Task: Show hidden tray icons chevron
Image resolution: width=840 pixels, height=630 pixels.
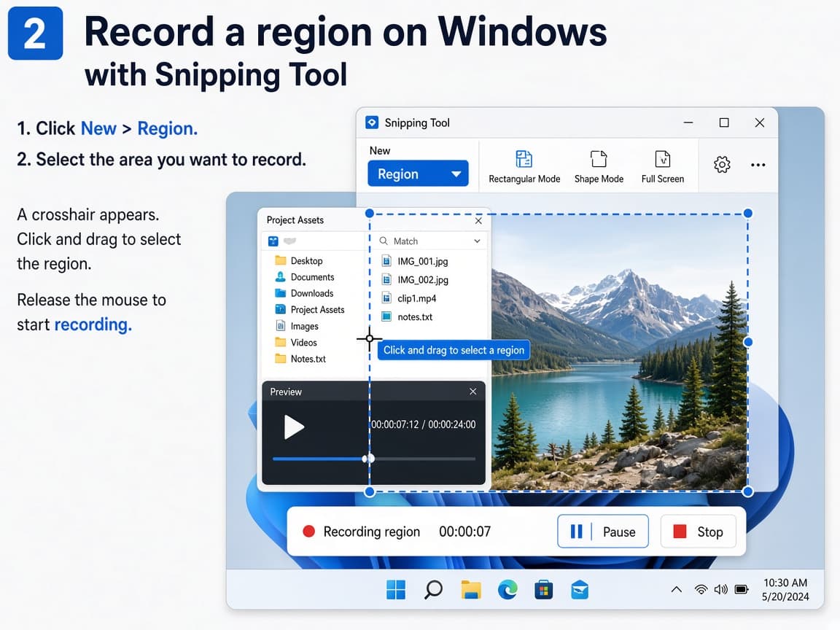Action: [x=677, y=590]
